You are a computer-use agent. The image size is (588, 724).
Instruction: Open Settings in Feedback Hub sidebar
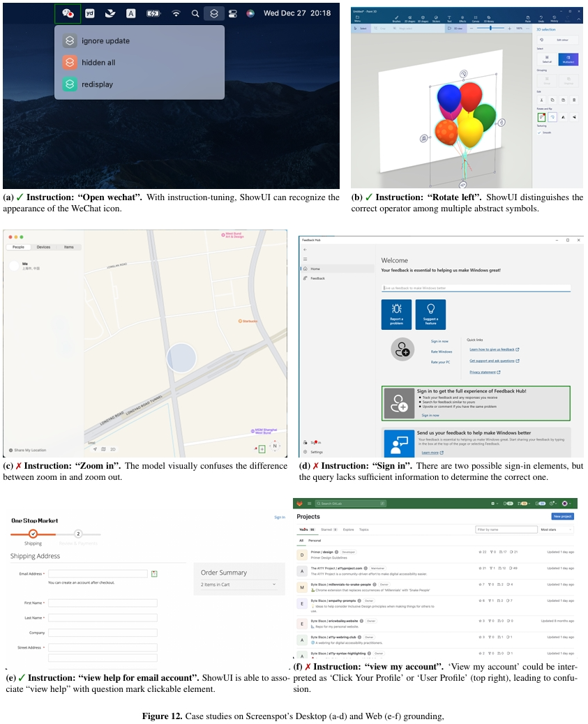coord(338,452)
